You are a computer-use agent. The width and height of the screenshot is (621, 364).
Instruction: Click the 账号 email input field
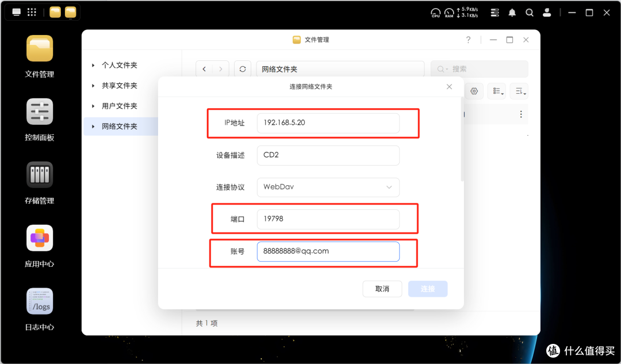point(328,251)
